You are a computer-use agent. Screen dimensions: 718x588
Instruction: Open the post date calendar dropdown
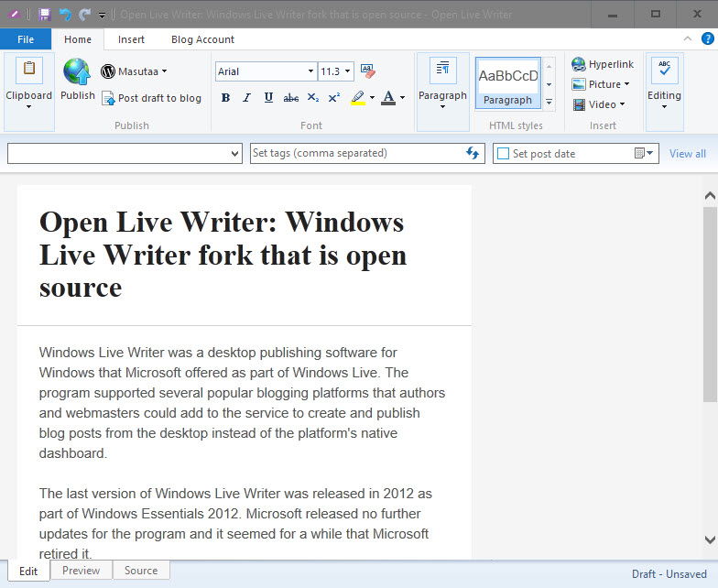coord(644,153)
